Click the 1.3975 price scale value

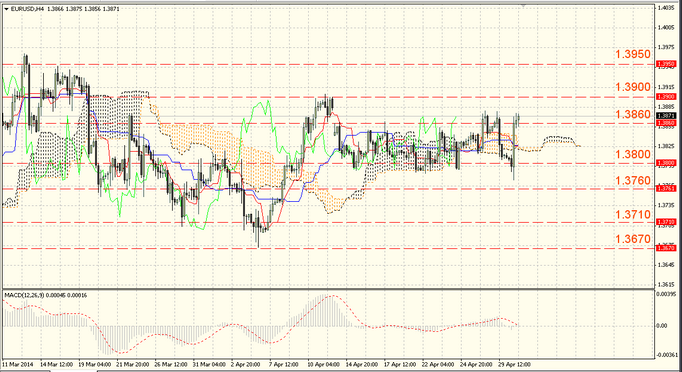point(666,47)
